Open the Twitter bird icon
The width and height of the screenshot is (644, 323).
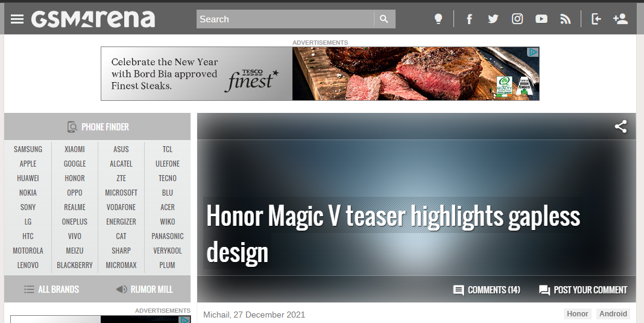tap(493, 19)
